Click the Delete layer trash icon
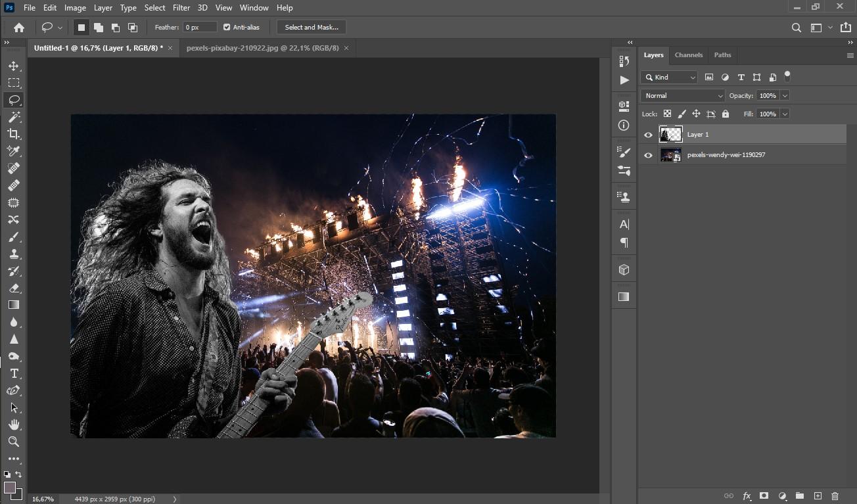The width and height of the screenshot is (857, 504). pos(835,496)
